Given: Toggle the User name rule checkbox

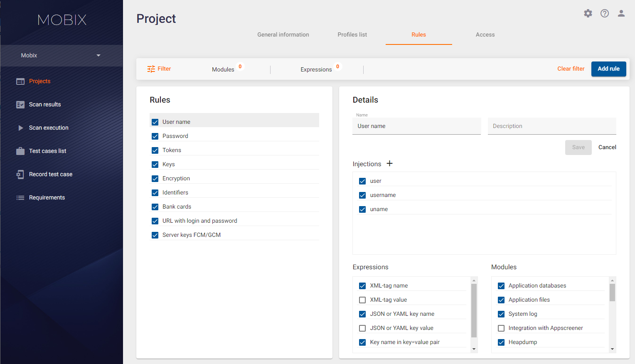Looking at the screenshot, I should pos(155,122).
